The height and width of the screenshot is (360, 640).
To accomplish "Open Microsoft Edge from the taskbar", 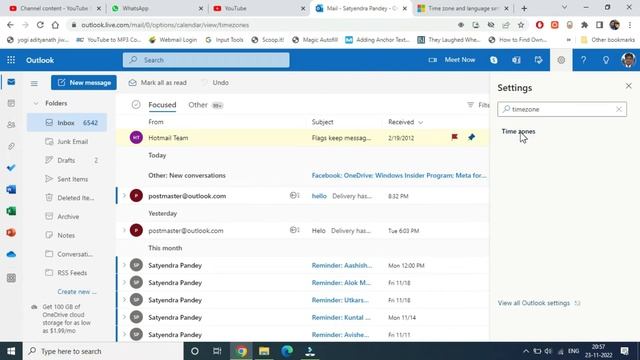I will tap(287, 351).
